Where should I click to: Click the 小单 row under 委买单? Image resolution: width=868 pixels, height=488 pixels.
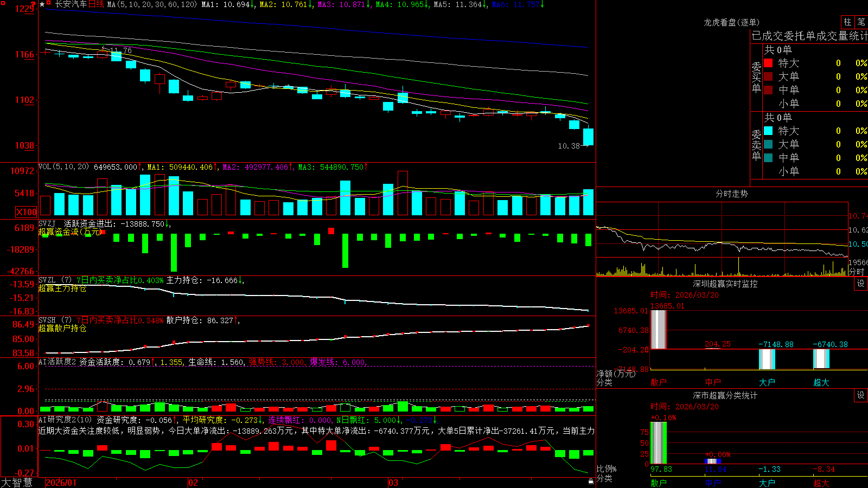coord(815,104)
